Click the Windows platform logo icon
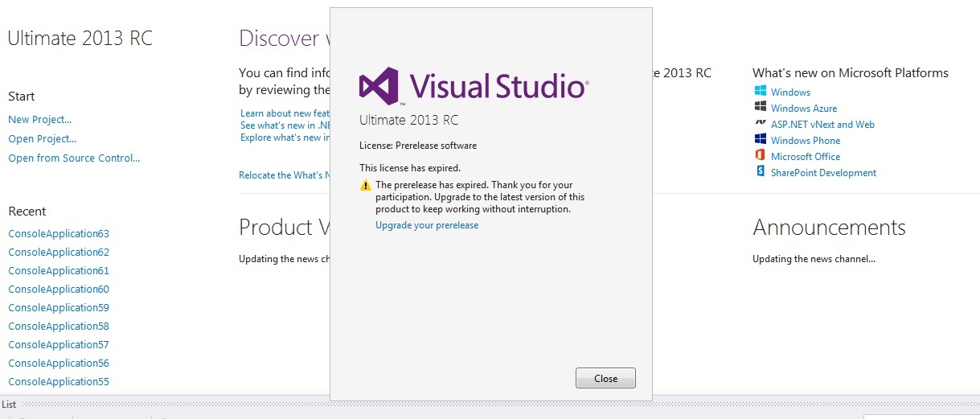980x419 pixels. [x=760, y=91]
